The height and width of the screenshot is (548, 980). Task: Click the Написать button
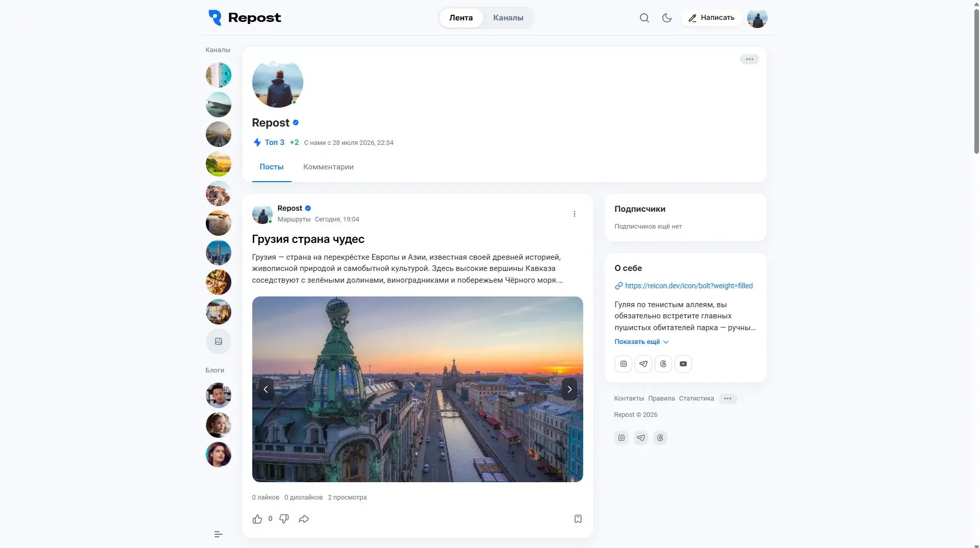coord(711,18)
